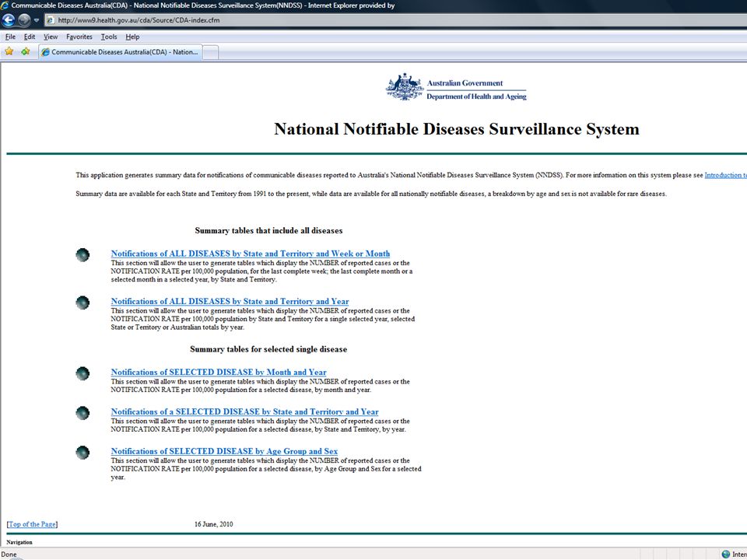
Task: Open SELECTED DISEASE by Month and Year link
Action: pos(219,373)
